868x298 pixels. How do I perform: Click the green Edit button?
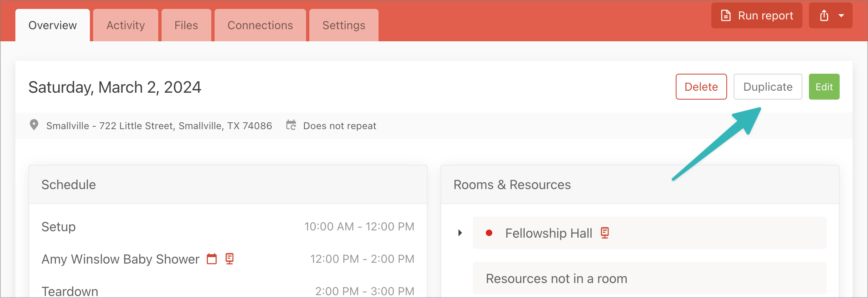click(x=824, y=87)
